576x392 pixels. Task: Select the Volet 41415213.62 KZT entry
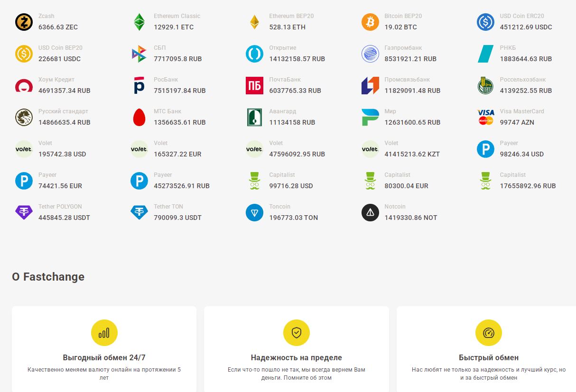(x=401, y=149)
